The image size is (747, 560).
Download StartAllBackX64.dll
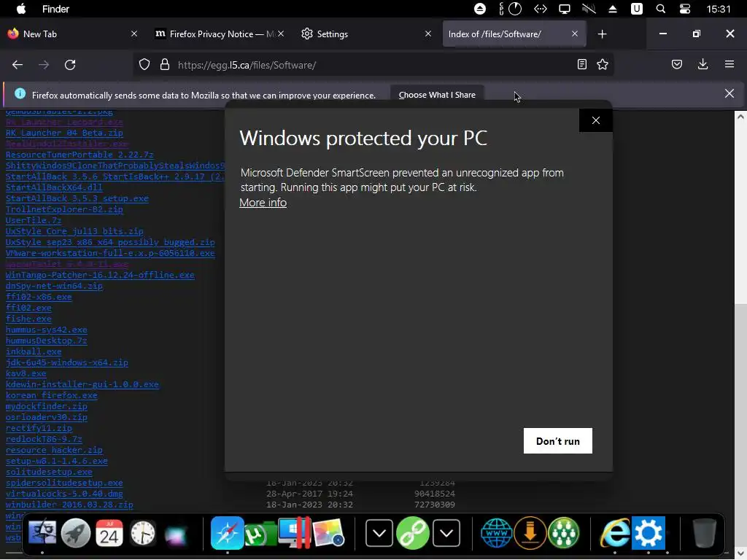pyautogui.click(x=54, y=187)
